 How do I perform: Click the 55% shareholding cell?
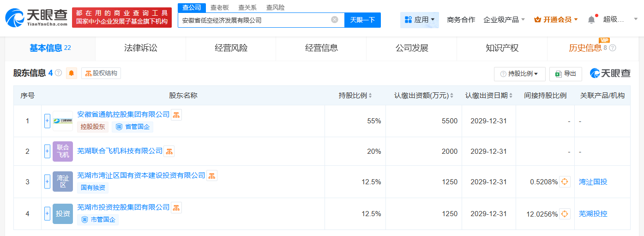[x=355, y=121]
